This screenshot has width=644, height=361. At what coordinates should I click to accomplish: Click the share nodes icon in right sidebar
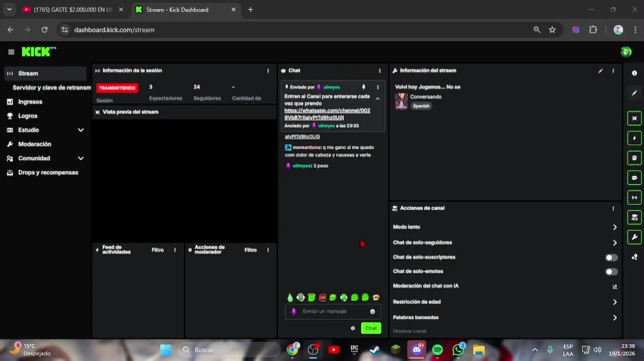pos(634,257)
